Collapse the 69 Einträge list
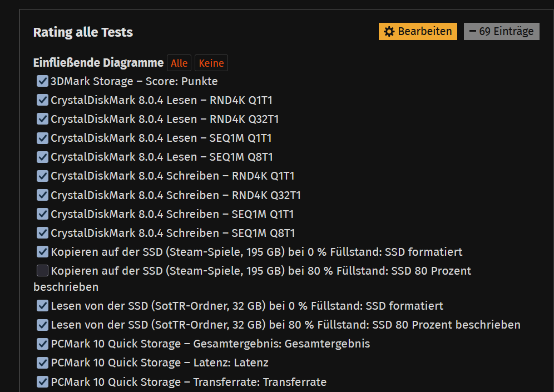Image resolution: width=554 pixels, height=392 pixels. pos(501,32)
